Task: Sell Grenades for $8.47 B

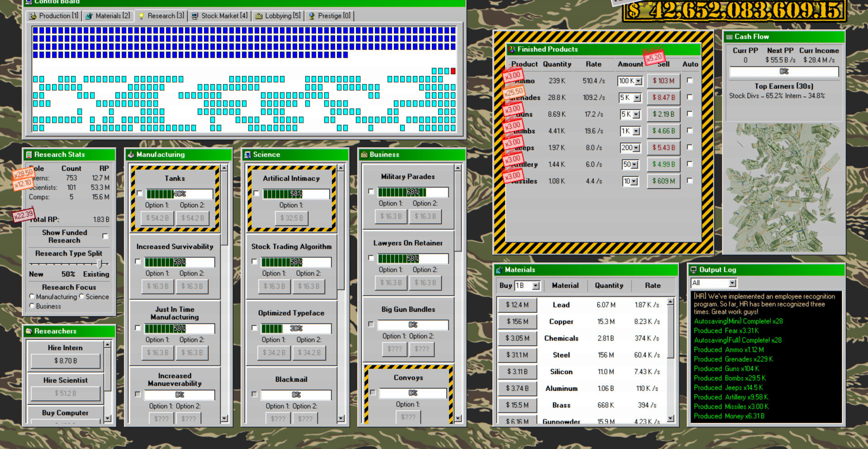Action: point(663,98)
